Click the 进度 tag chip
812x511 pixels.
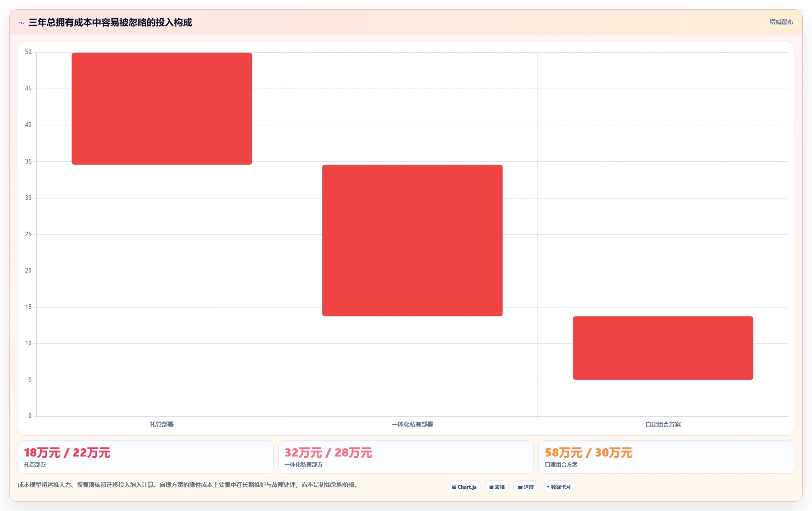pyautogui.click(x=526, y=487)
